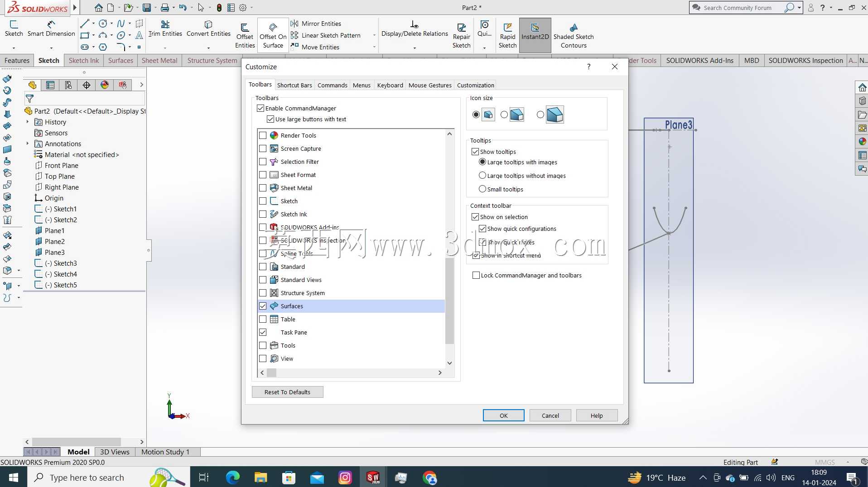Activate Offset On Surface tool

(273, 35)
